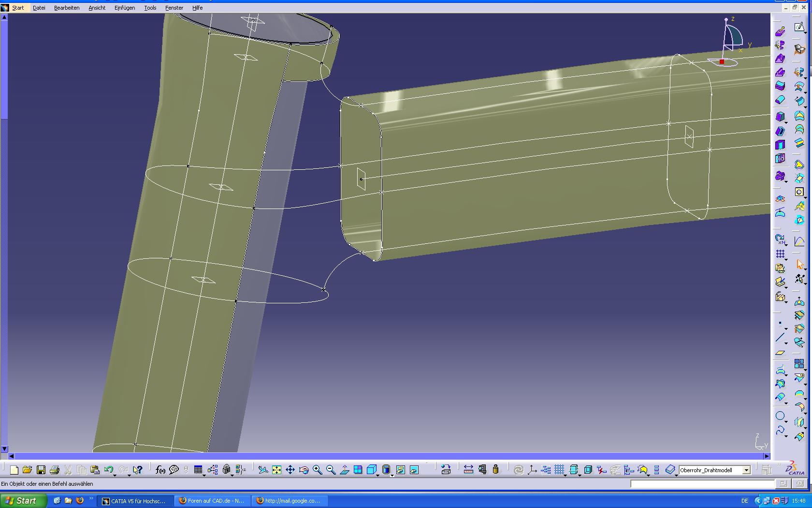
Task: Open the Fenster menu
Action: (174, 8)
